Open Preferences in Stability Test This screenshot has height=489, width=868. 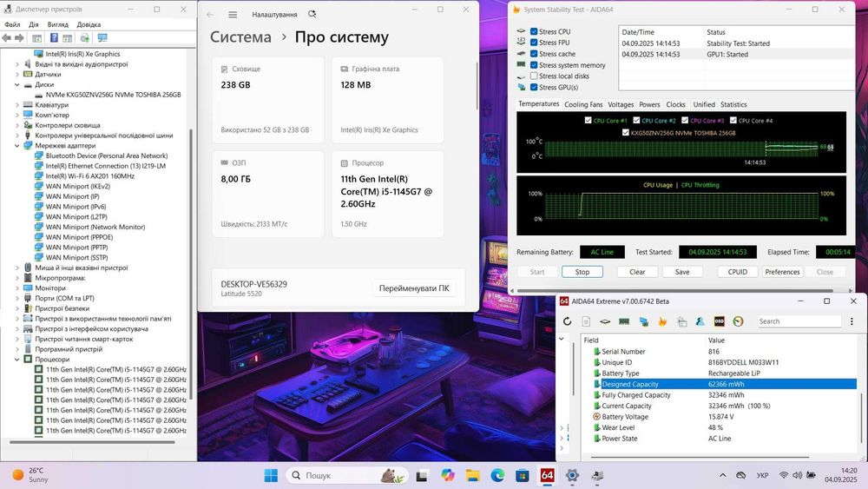pos(782,272)
